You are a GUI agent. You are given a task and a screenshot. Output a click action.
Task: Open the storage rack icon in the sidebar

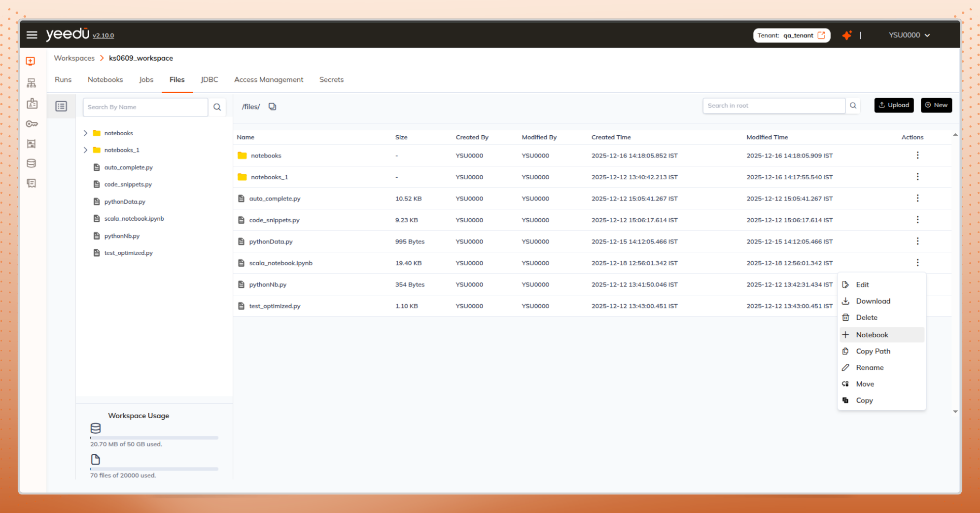pos(31,144)
